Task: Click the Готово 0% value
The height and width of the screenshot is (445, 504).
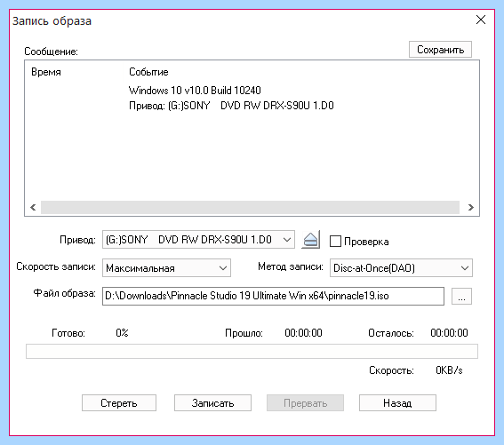Action: pos(122,333)
